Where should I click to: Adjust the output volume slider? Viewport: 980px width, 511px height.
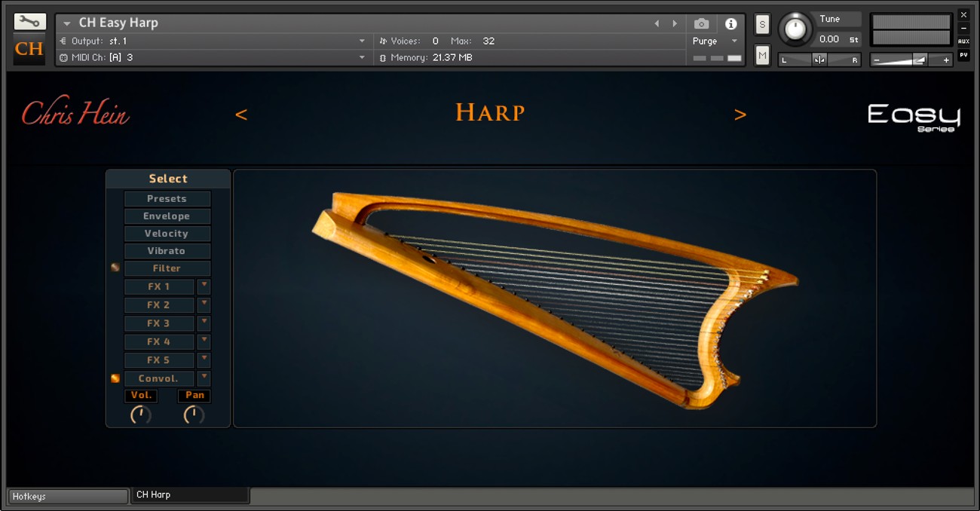click(x=911, y=60)
